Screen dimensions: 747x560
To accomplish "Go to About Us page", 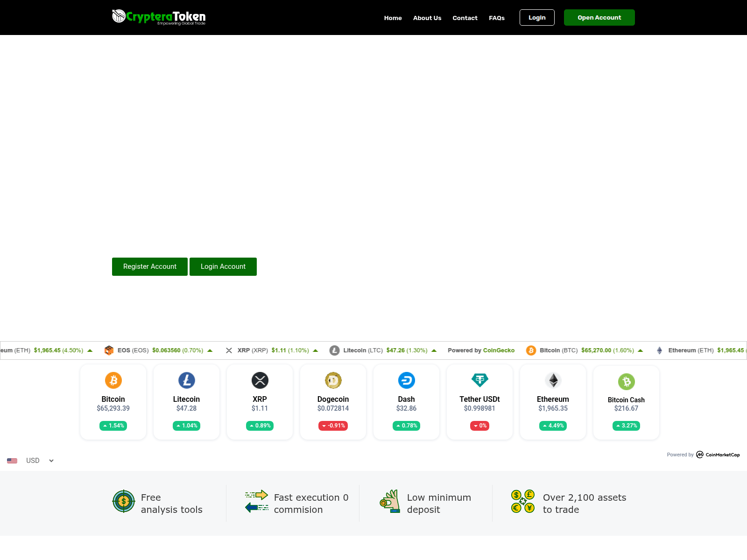I will click(427, 18).
